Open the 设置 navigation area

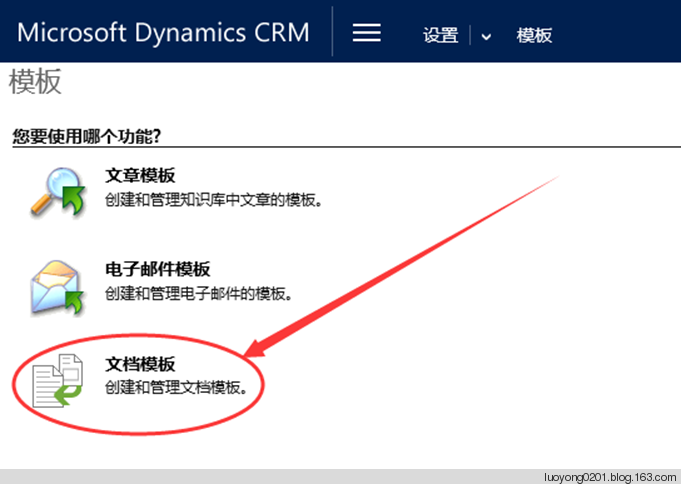pyautogui.click(x=440, y=35)
